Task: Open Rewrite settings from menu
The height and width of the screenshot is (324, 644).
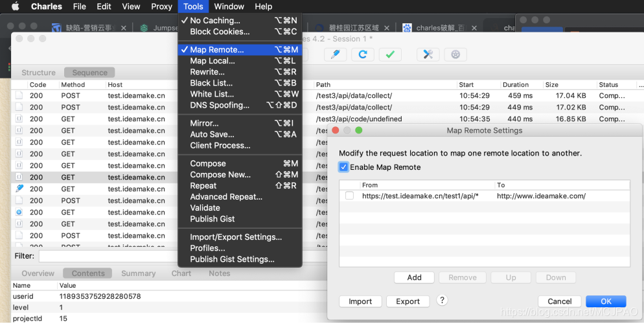Action: point(240,71)
